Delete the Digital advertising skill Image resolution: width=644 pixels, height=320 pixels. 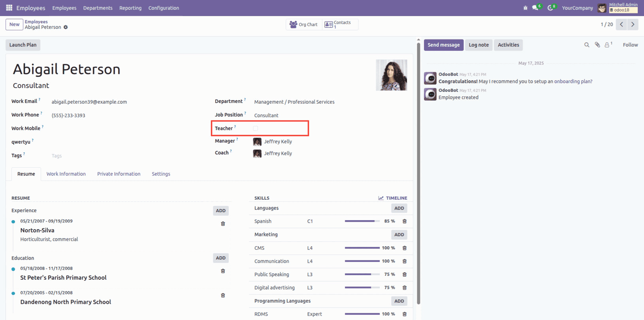point(404,288)
